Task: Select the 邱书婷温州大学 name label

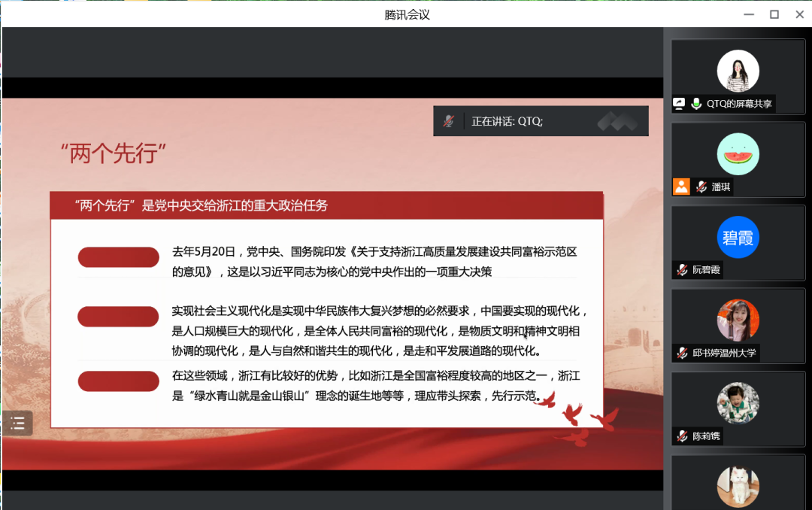Action: pos(724,353)
